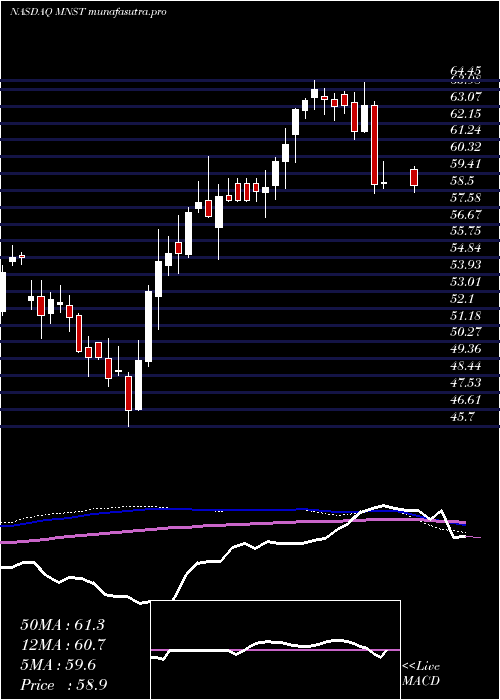
Task: Click the 61.24 price axis label
Action: (466, 130)
